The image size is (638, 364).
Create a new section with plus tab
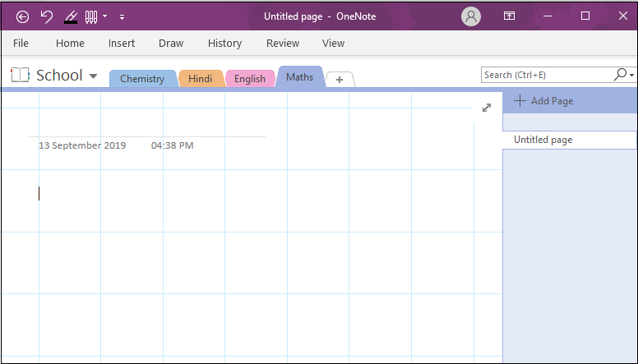click(340, 80)
